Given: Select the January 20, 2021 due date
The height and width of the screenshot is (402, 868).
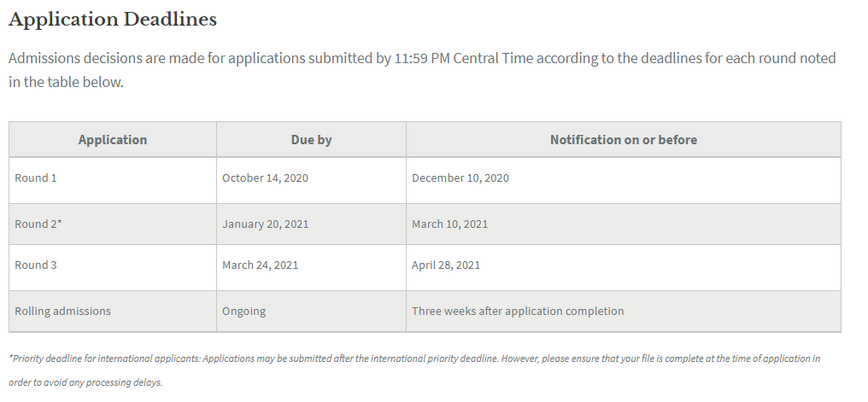Looking at the screenshot, I should click(265, 224).
